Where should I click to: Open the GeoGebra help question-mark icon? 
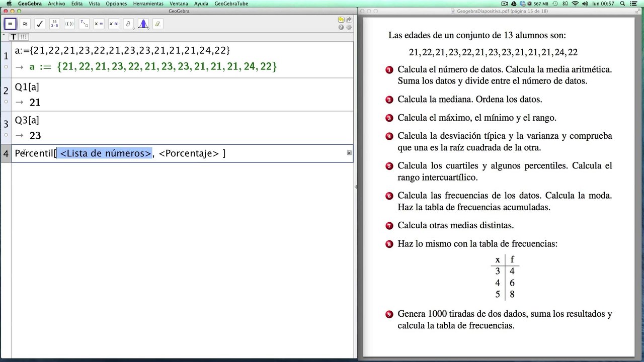[341, 27]
